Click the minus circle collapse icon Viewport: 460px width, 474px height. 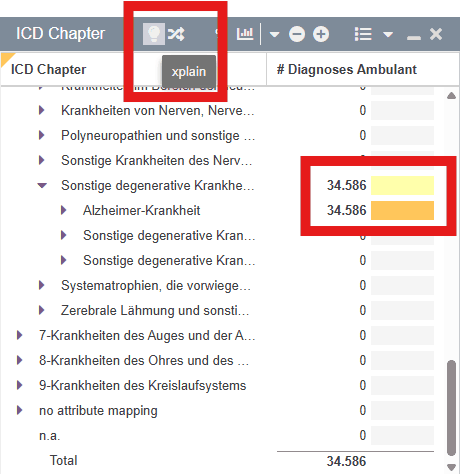pyautogui.click(x=297, y=34)
